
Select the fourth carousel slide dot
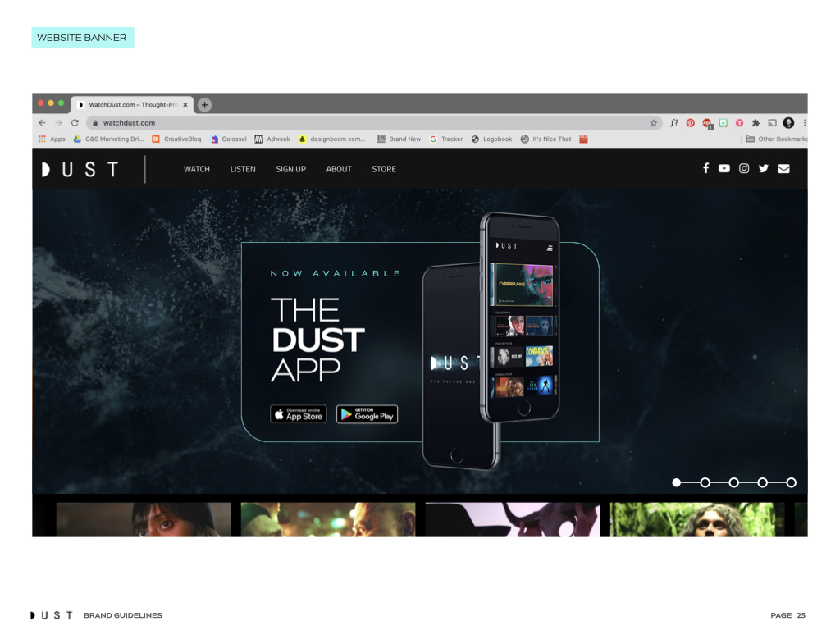[x=762, y=482]
